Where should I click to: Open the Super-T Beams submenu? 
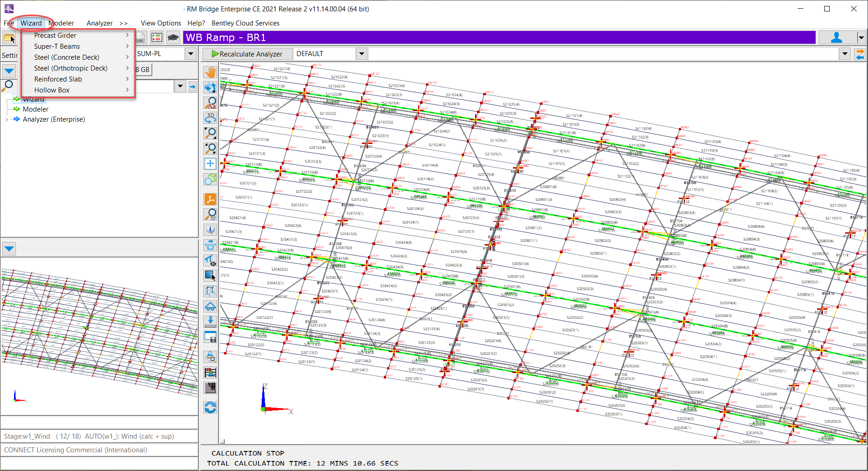78,46
